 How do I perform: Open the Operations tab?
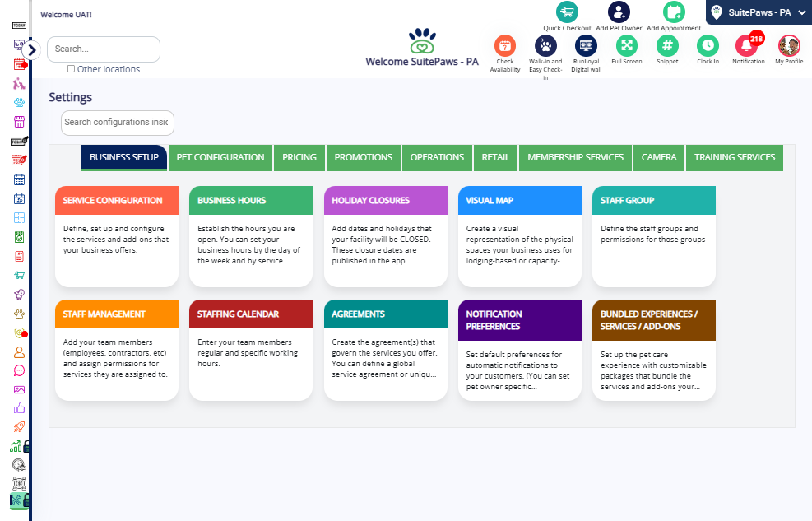(x=437, y=157)
